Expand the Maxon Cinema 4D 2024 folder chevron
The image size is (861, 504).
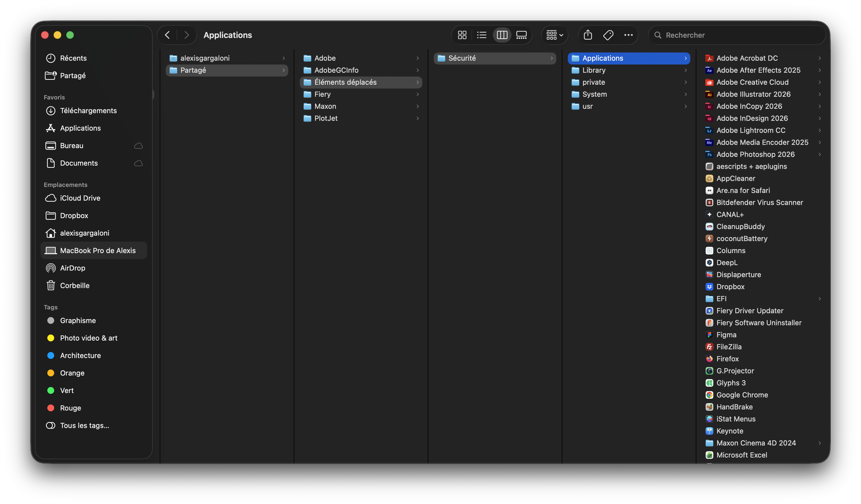[x=820, y=443]
